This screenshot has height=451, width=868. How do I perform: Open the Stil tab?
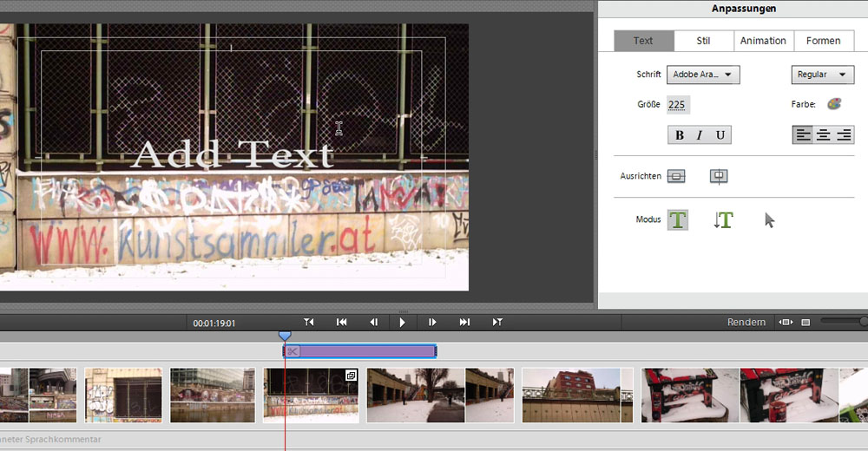coord(704,41)
